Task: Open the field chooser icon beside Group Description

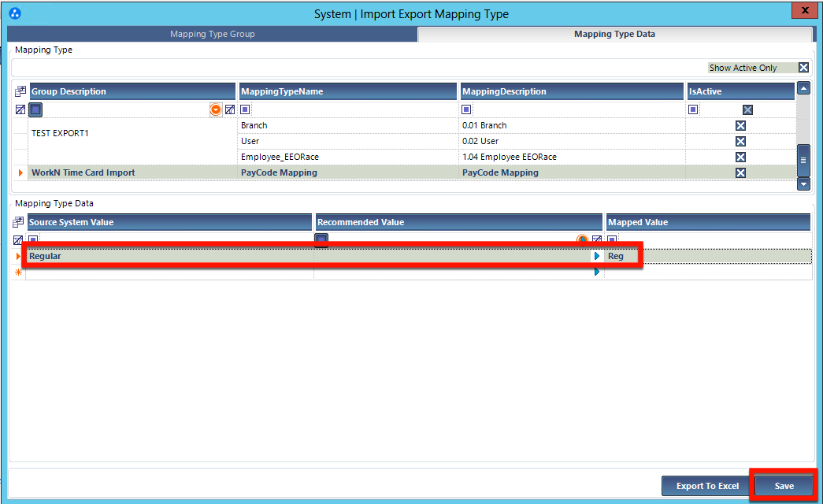Action: click(20, 91)
